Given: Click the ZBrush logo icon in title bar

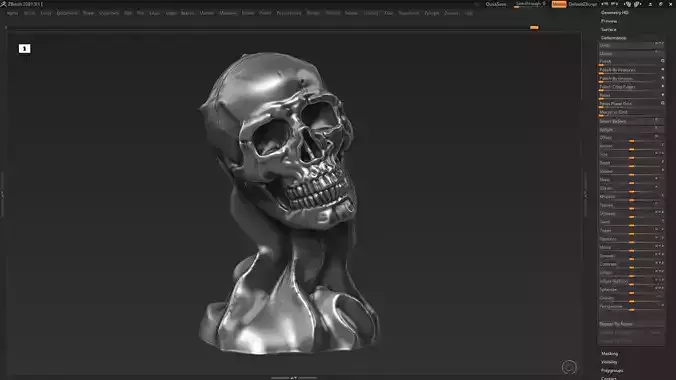Looking at the screenshot, I should coord(3,4).
